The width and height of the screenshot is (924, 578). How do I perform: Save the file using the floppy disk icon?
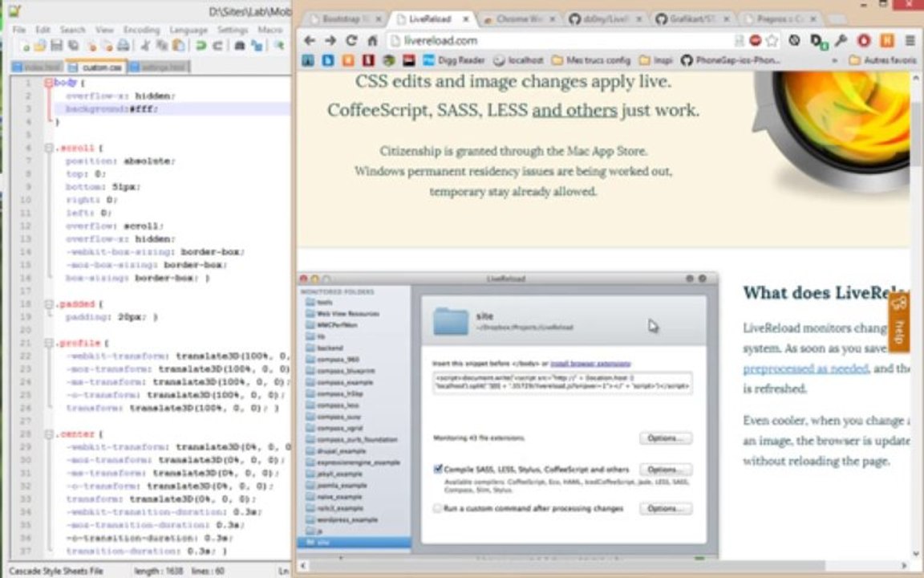click(57, 46)
